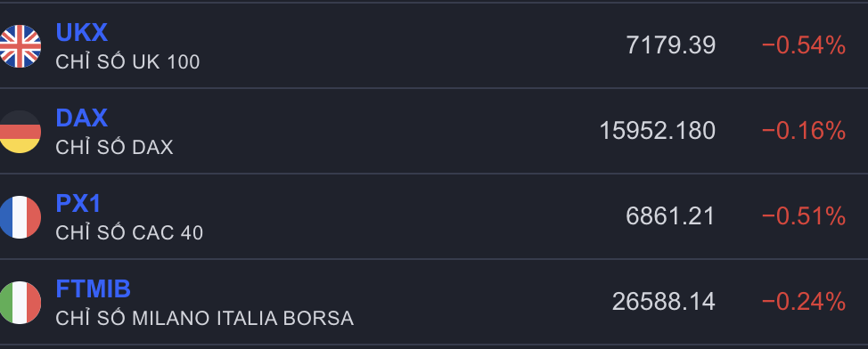The height and width of the screenshot is (349, 868).
Task: Click the −0.24% change for FTMIB
Action: tap(804, 302)
